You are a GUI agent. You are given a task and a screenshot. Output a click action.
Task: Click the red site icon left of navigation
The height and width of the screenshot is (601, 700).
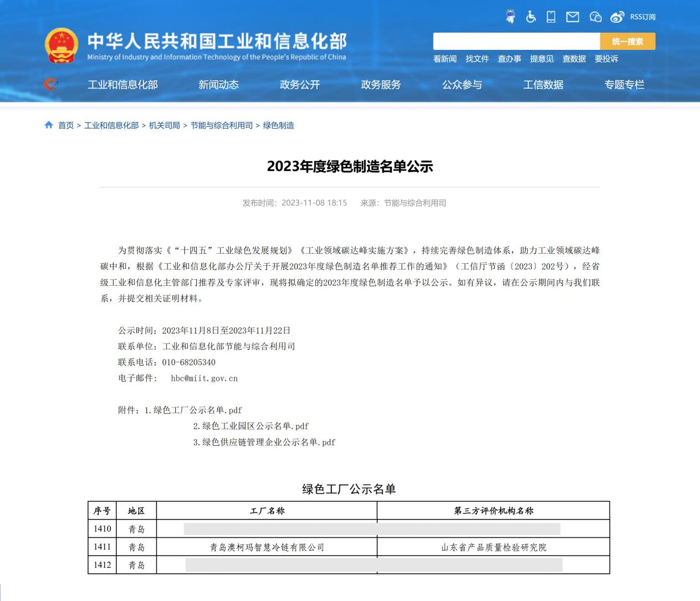pyautogui.click(x=50, y=84)
